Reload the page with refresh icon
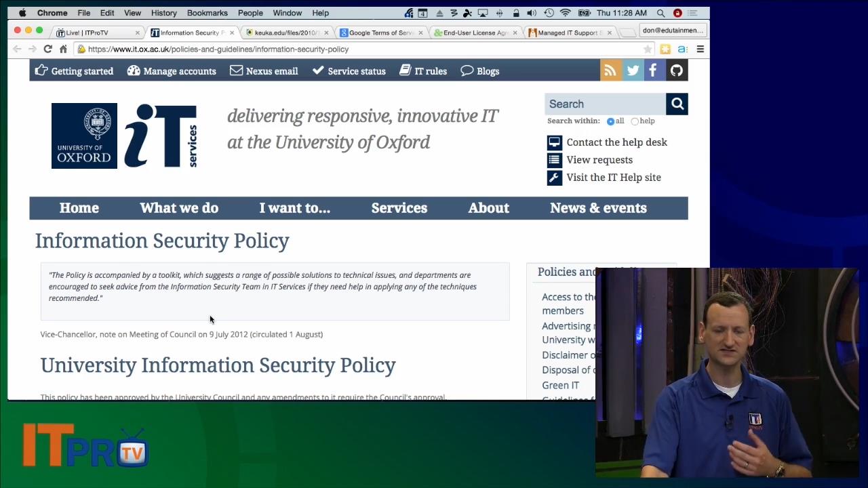 click(47, 49)
